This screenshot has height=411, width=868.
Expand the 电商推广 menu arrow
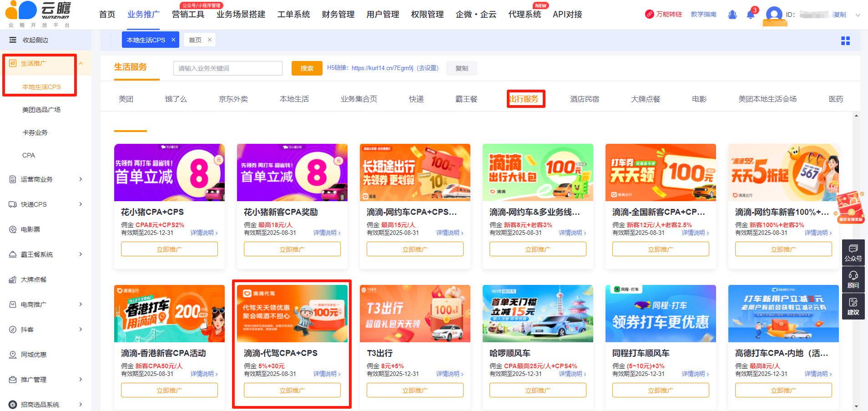tap(81, 304)
